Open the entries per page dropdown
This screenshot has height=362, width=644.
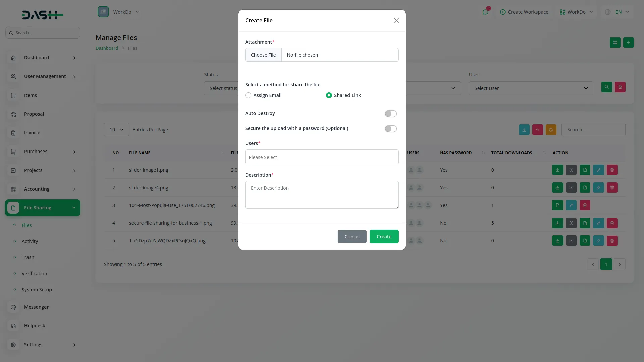pos(116,130)
